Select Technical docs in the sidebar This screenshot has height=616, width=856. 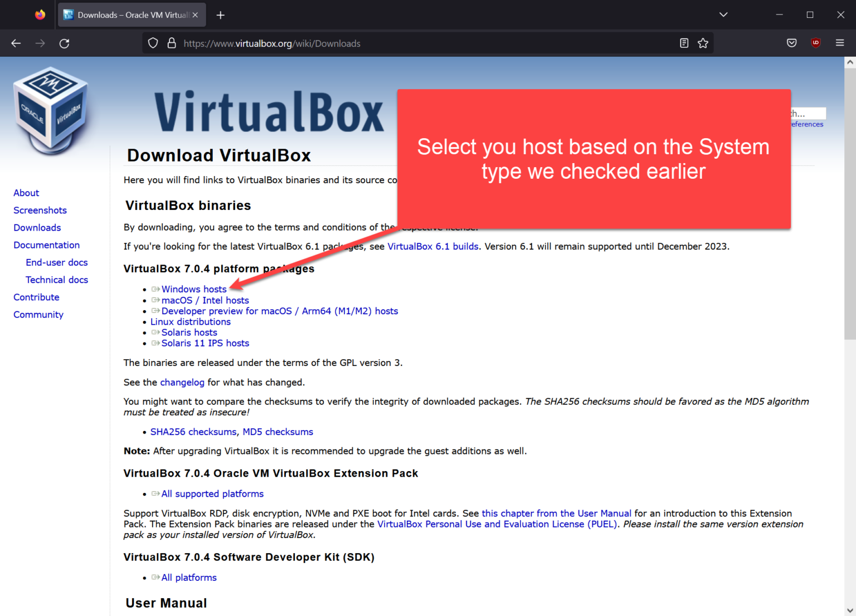(x=57, y=280)
